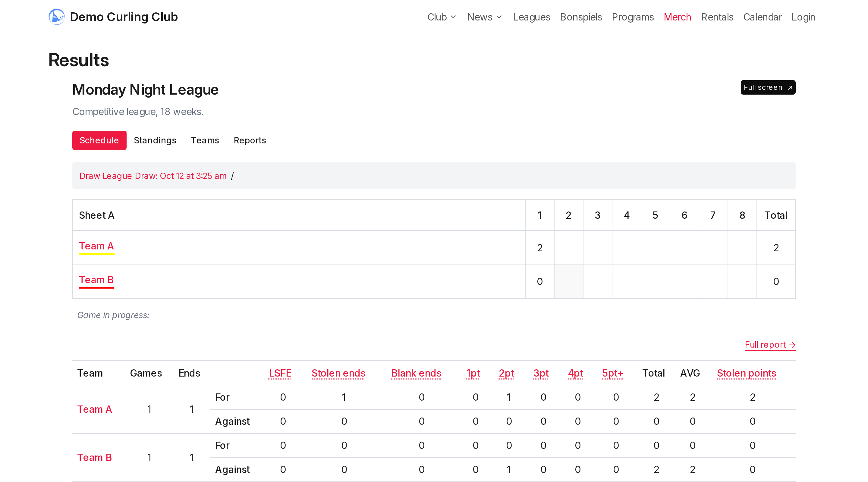Image resolution: width=868 pixels, height=482 pixels.
Task: Select the Reports tab
Action: coord(250,140)
